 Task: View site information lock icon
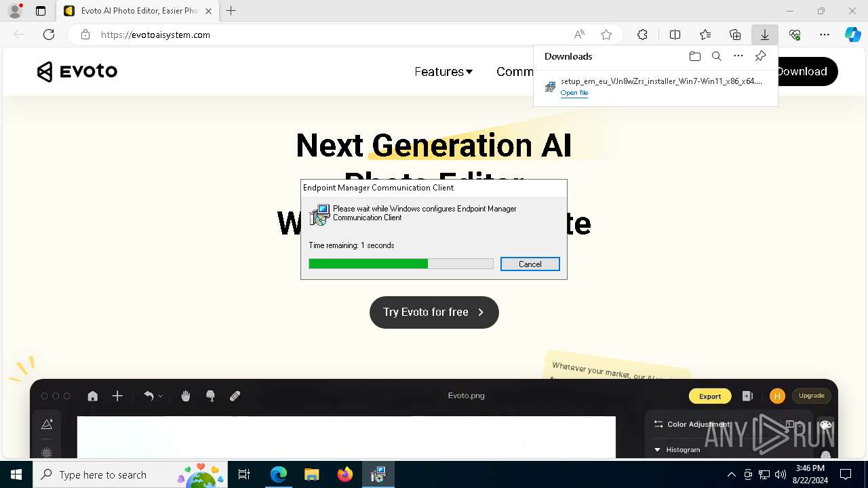[x=85, y=35]
